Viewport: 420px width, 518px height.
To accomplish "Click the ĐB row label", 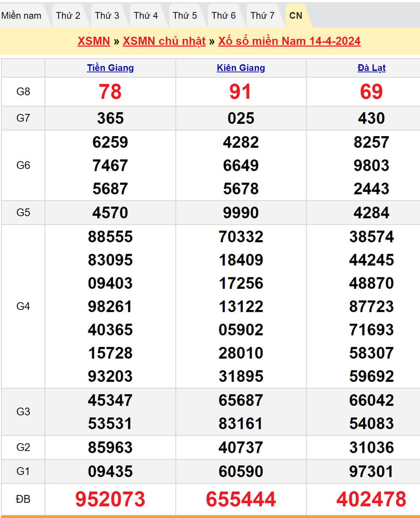I will [x=23, y=499].
